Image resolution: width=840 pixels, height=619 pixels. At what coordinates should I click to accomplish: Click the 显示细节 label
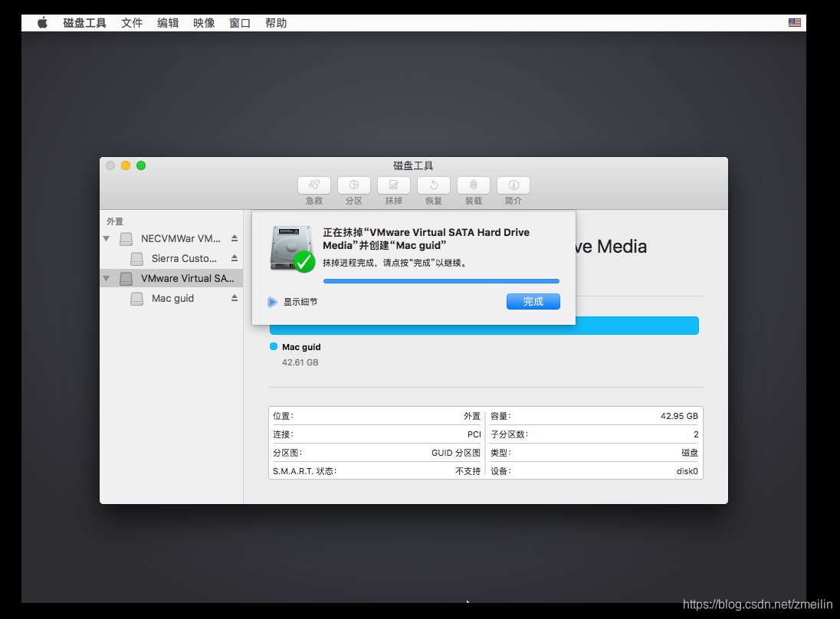(x=300, y=302)
